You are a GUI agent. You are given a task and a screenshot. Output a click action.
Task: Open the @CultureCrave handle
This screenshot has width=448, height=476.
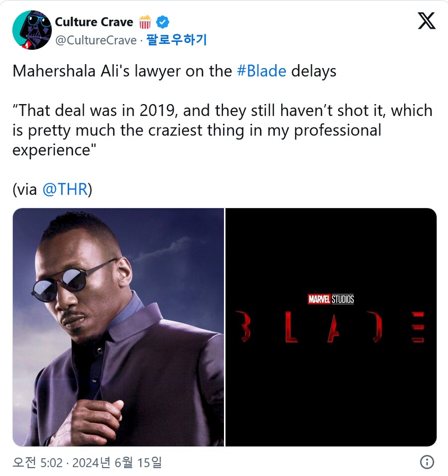(96, 40)
